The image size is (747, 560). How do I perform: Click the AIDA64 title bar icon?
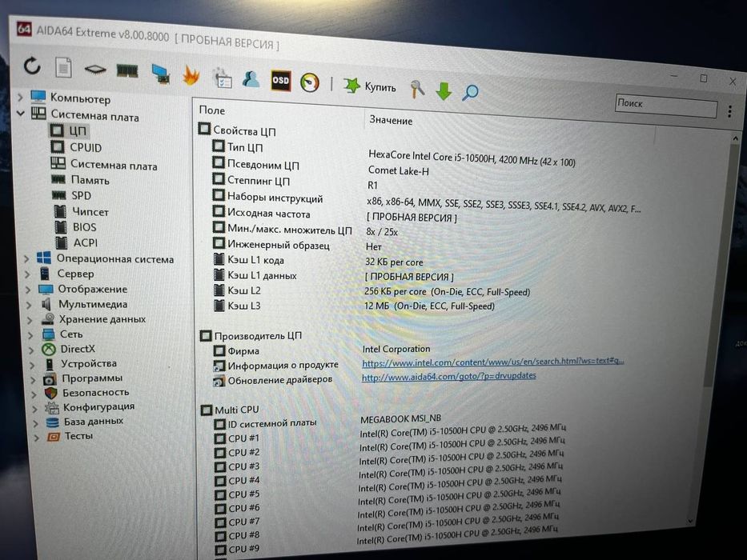click(24, 29)
